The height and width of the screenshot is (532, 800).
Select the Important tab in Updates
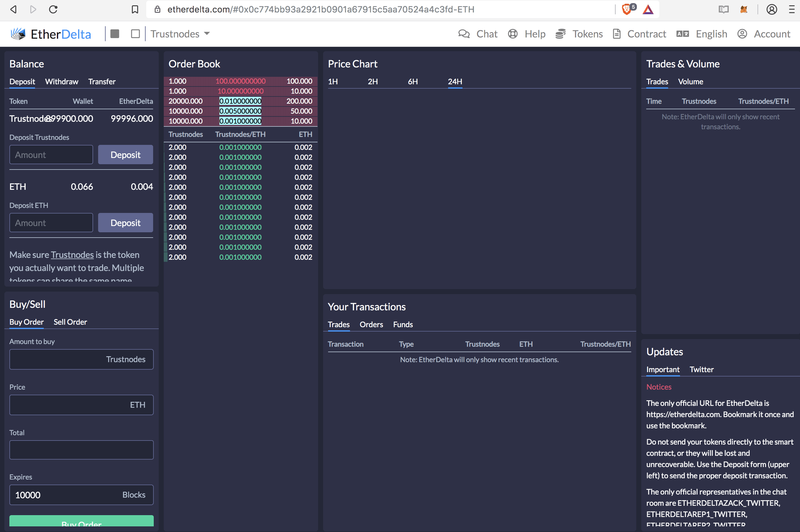[x=663, y=369]
